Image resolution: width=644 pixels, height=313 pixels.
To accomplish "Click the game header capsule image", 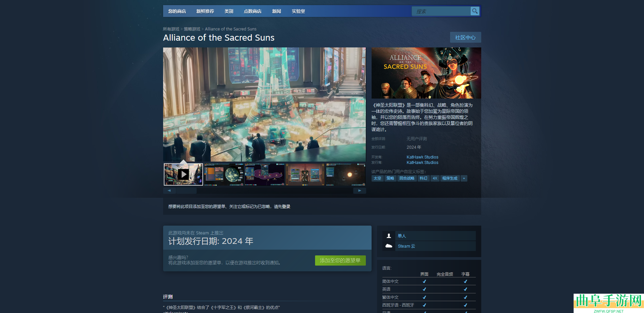I will tap(426, 73).
